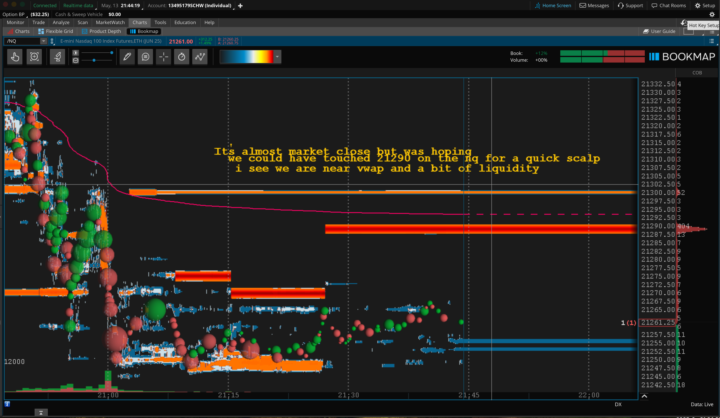Click the Book imbalance indicator bar

(602, 53)
